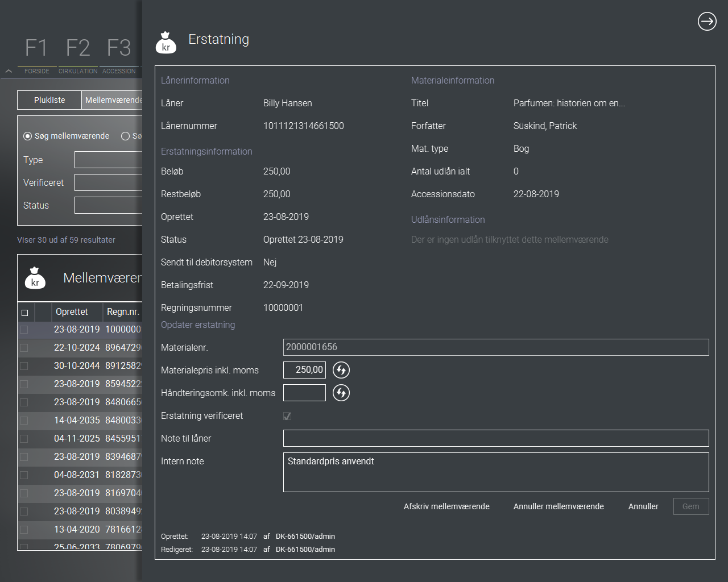Select the row with number 8394687
The width and height of the screenshot is (728, 582).
(x=80, y=457)
